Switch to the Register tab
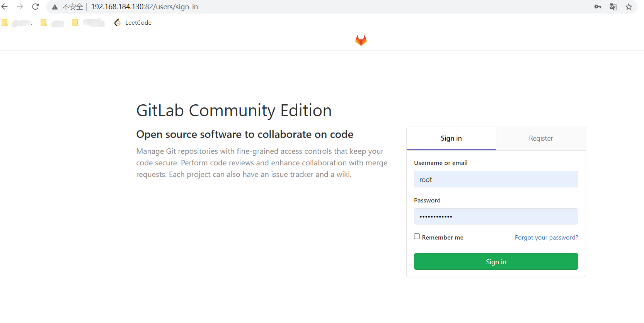644x323 pixels. (x=541, y=138)
